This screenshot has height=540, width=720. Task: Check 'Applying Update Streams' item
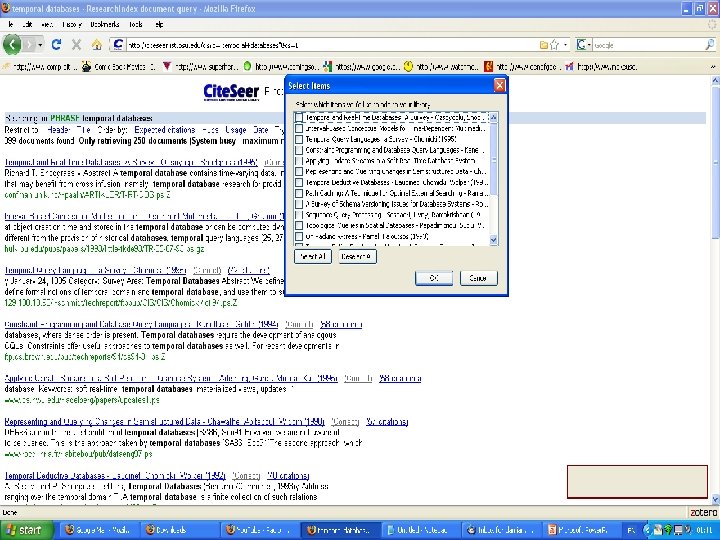[x=299, y=161]
